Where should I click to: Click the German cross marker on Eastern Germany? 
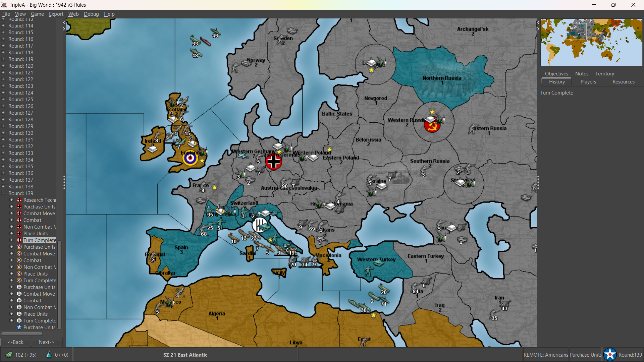pos(273,162)
